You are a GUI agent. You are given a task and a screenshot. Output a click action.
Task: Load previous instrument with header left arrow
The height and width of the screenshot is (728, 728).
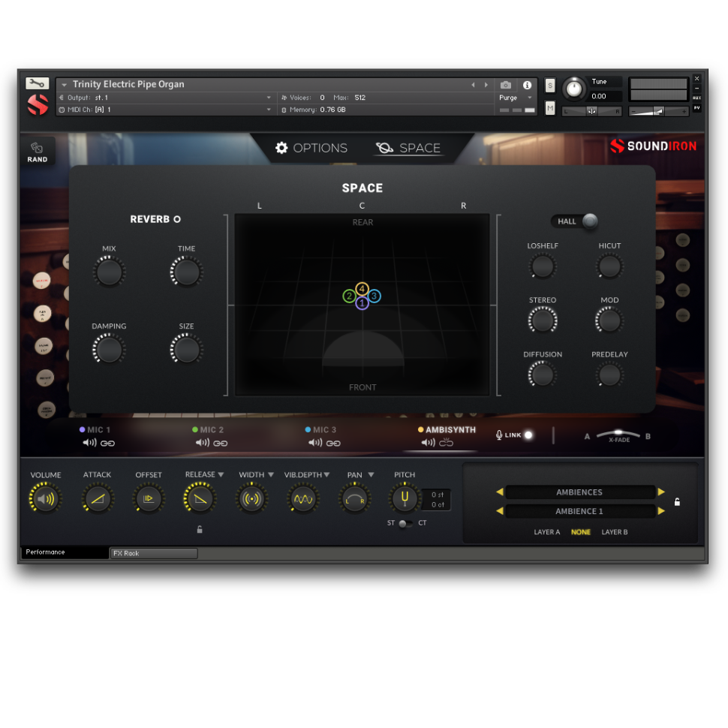(x=473, y=85)
